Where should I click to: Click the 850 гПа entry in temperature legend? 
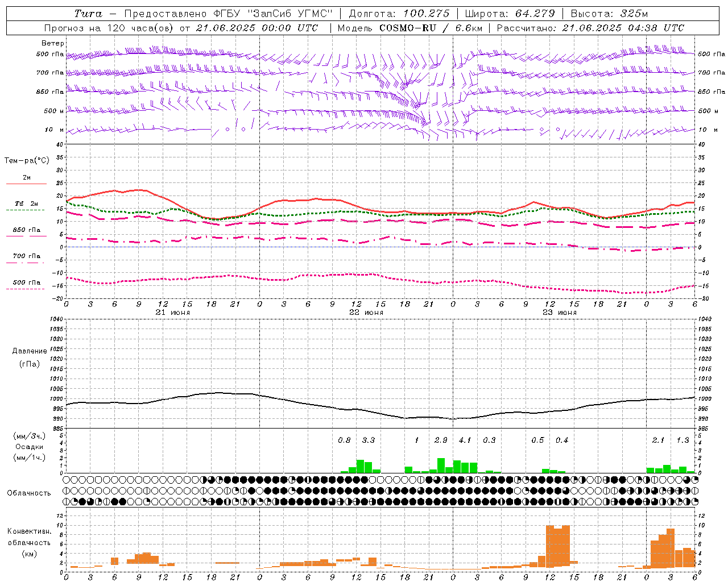coord(26,230)
